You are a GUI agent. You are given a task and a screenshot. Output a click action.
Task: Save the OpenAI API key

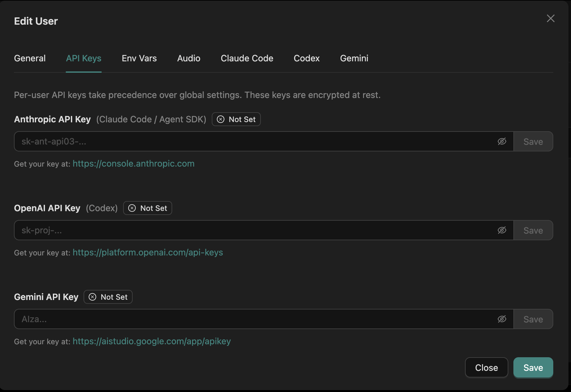[533, 230]
